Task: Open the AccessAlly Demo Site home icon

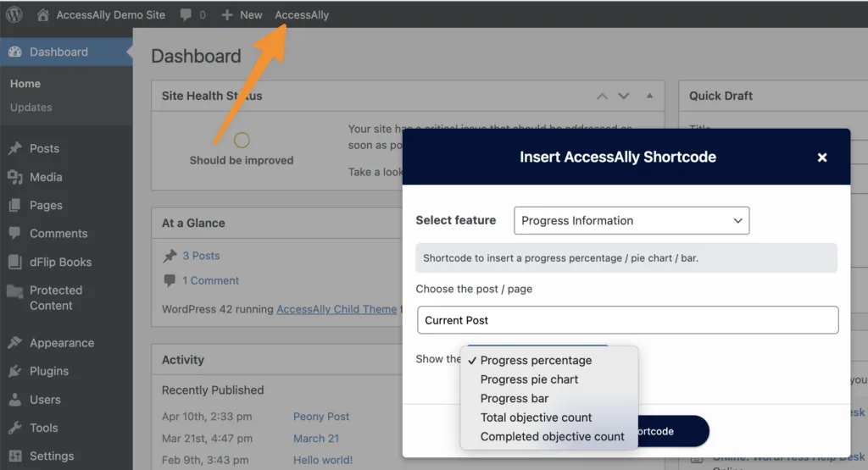Action: click(x=42, y=15)
